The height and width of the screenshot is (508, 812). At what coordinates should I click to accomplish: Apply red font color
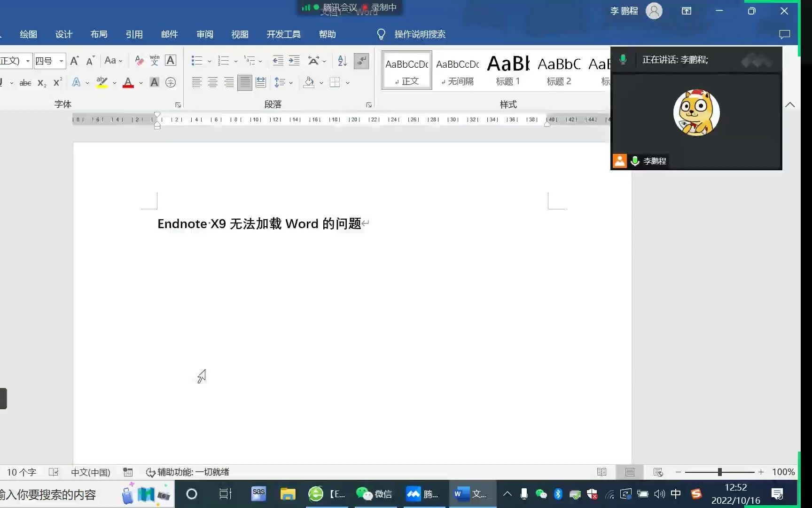click(128, 83)
